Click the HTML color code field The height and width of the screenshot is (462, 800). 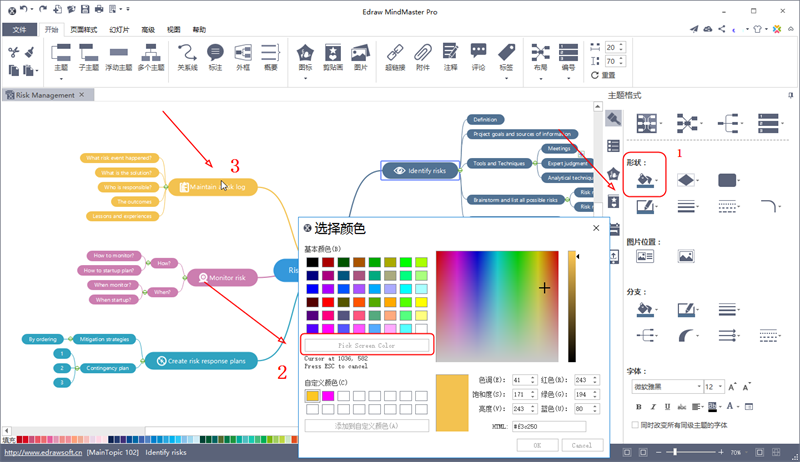(549, 426)
